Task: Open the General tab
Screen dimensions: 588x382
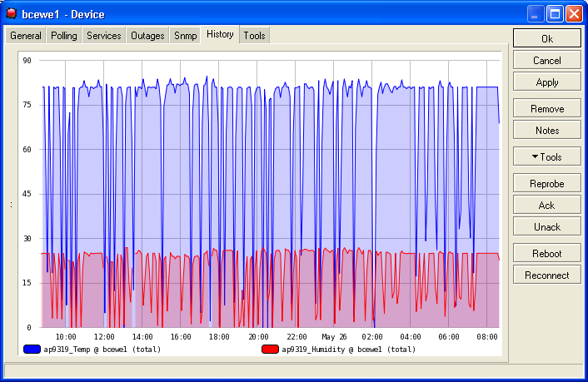Action: [x=26, y=36]
